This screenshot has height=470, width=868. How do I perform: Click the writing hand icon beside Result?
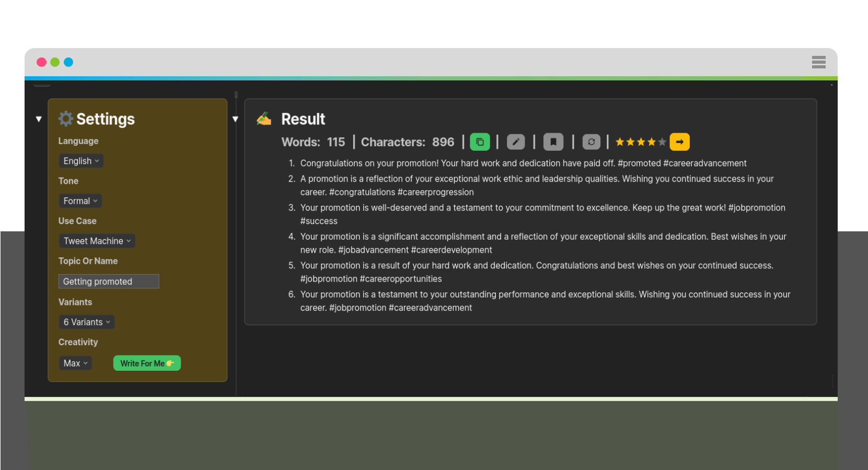point(264,119)
